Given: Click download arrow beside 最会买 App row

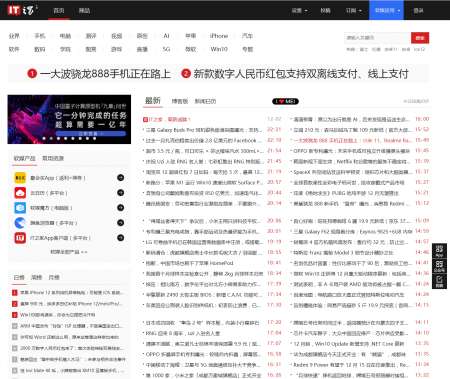Looking at the screenshot, I should click(121, 178).
